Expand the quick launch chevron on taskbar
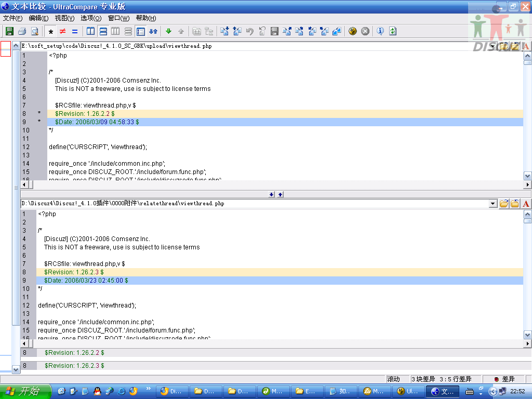Image resolution: width=532 pixels, height=399 pixels. click(x=148, y=389)
